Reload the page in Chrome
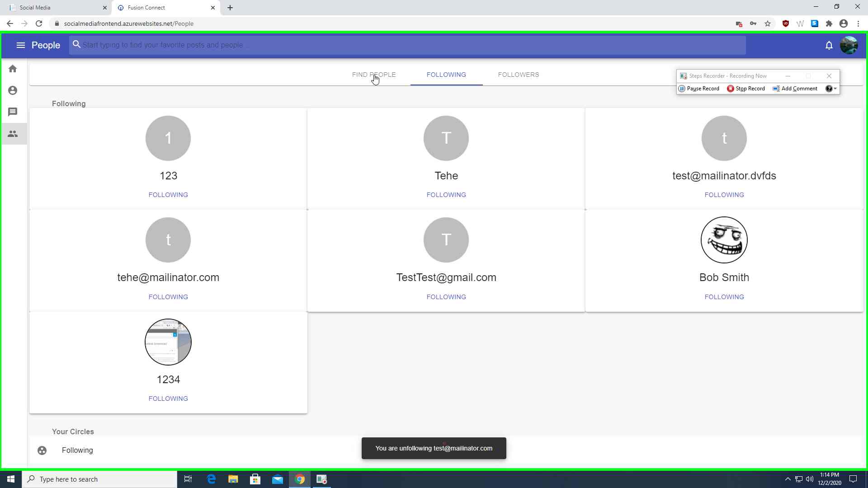The image size is (868, 488). click(39, 23)
